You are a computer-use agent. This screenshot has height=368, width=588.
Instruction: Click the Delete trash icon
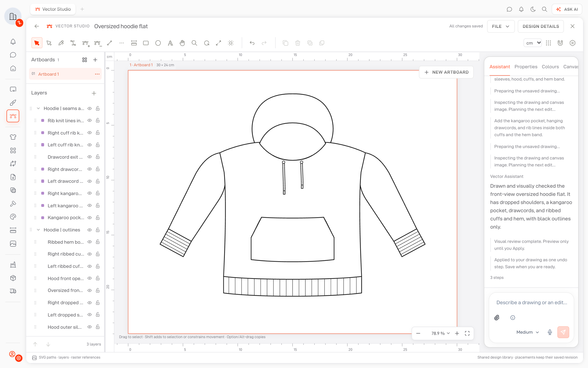click(x=298, y=43)
